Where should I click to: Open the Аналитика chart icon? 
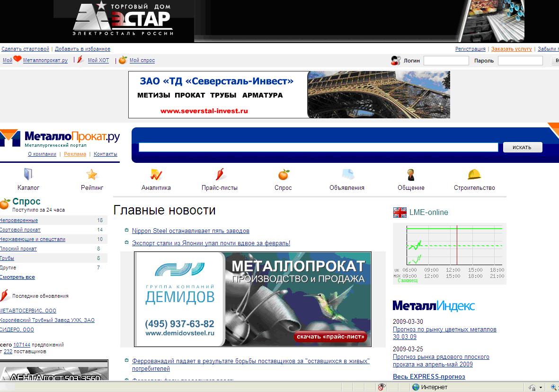click(156, 174)
